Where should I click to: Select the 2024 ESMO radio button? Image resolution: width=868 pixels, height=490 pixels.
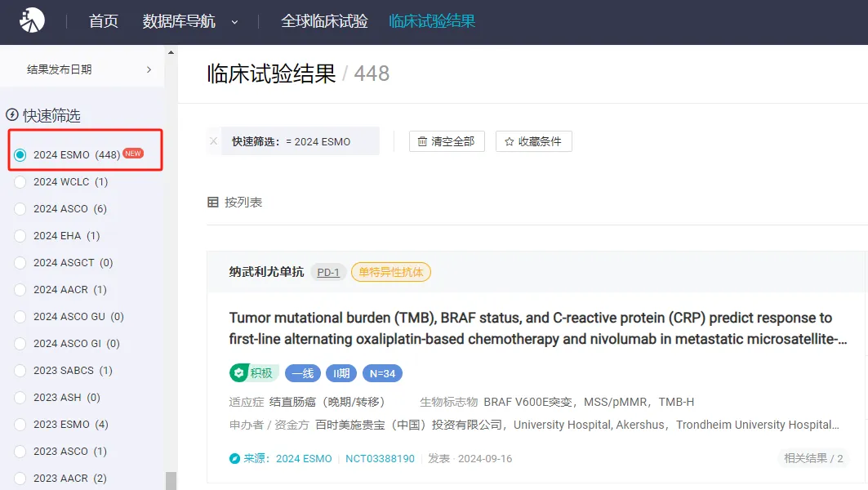click(x=20, y=154)
